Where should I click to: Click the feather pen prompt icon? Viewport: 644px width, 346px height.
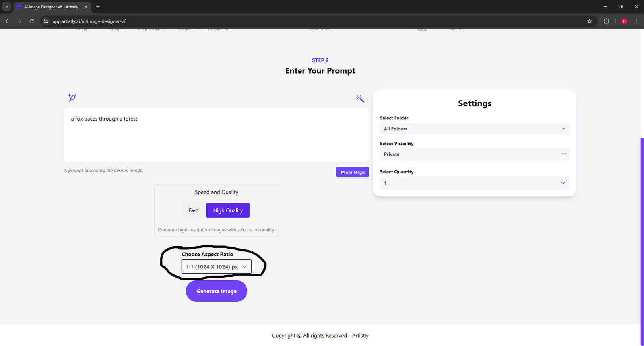coord(72,98)
